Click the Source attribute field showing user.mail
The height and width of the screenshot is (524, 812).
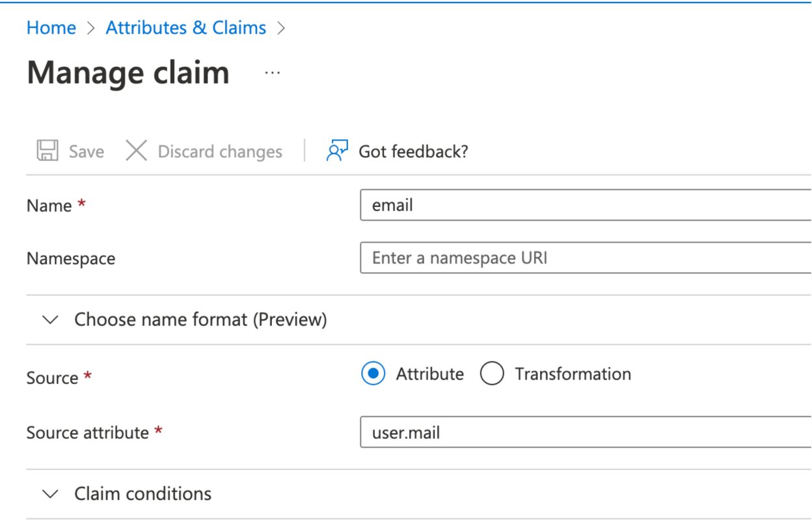pyautogui.click(x=579, y=432)
